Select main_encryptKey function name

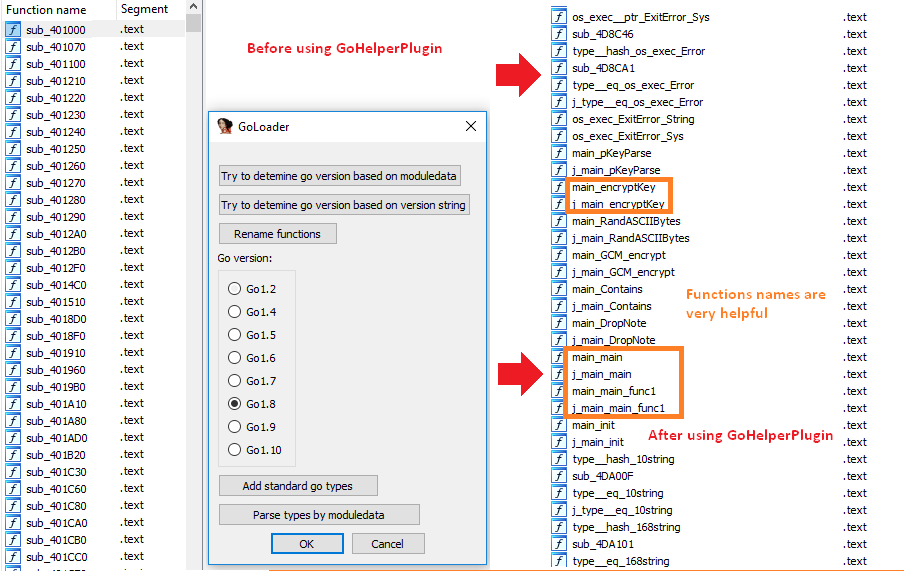(613, 187)
